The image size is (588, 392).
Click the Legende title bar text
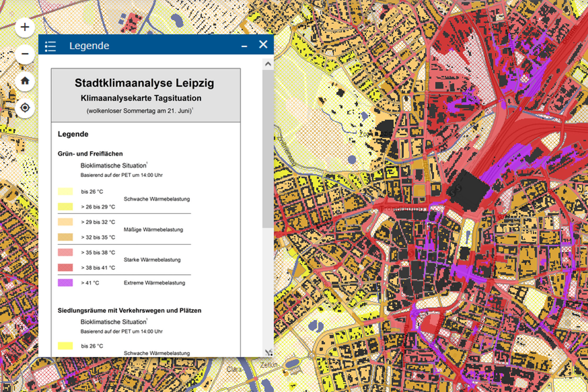tap(89, 46)
